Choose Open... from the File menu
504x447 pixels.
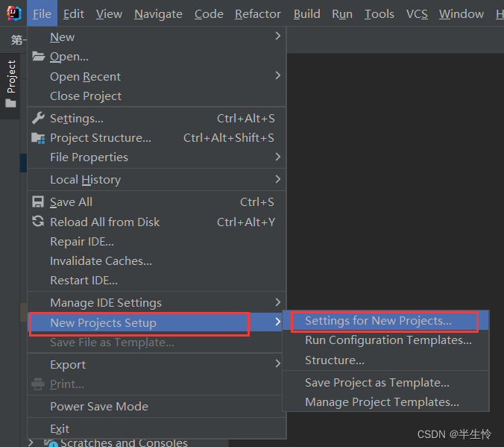[157, 57]
